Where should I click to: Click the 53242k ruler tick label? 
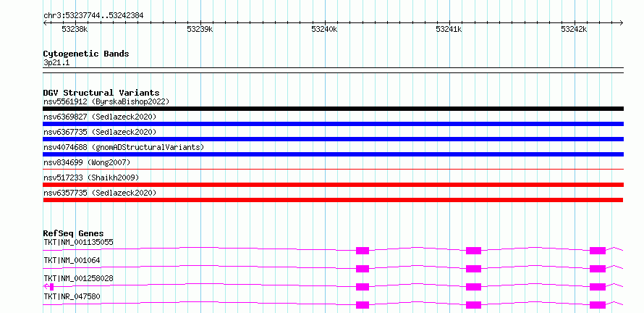pos(575,29)
